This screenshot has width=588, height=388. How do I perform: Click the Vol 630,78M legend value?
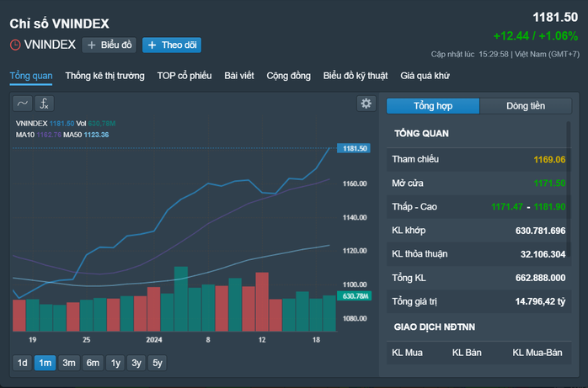(102, 124)
